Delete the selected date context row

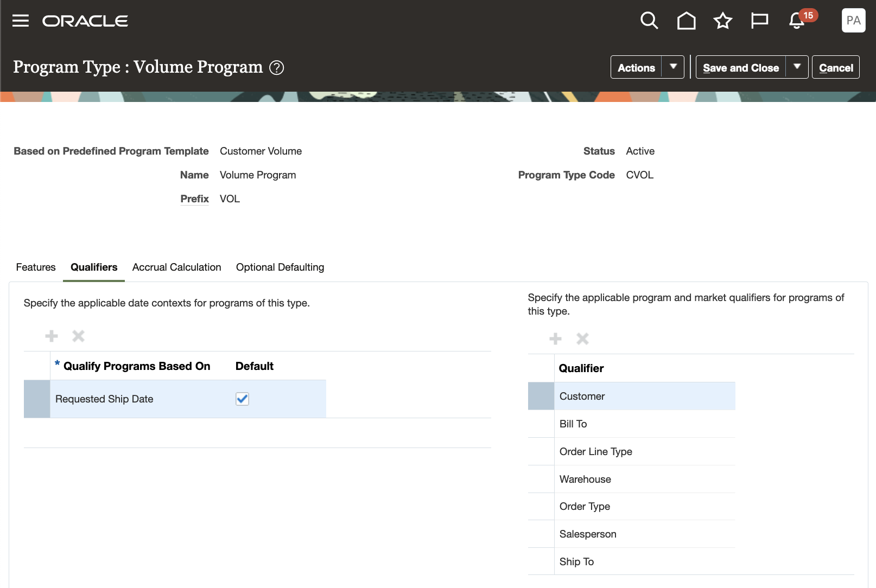(79, 336)
